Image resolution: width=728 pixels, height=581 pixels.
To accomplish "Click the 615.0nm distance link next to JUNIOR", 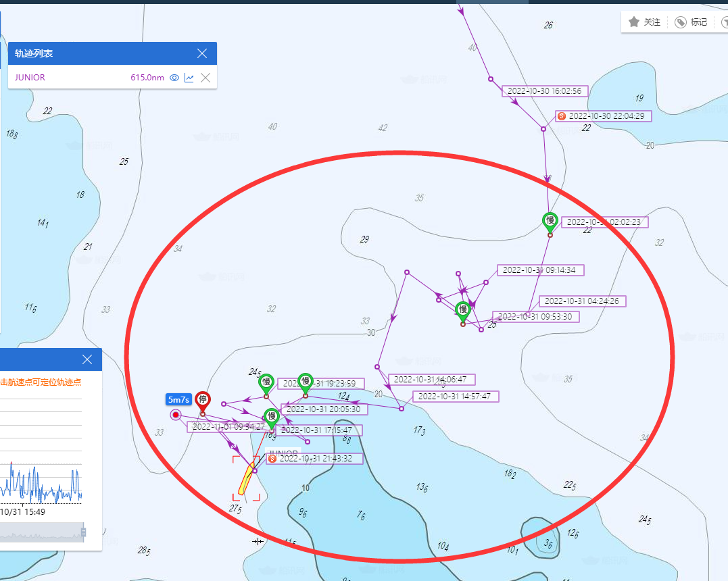I will (148, 78).
